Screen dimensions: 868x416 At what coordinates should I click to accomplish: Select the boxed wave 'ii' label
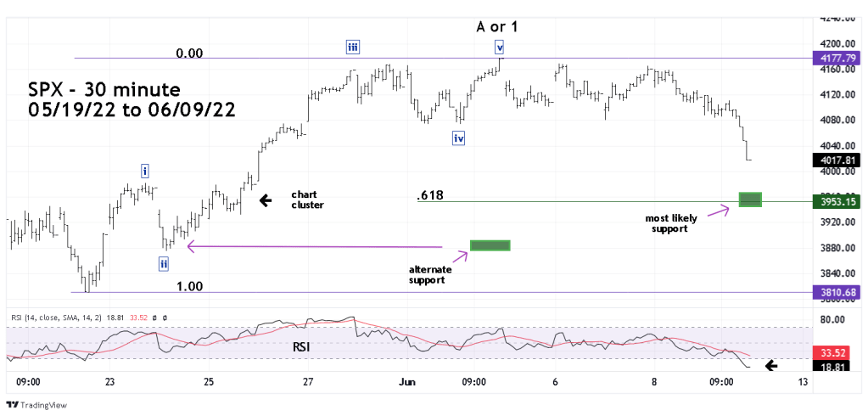[163, 264]
